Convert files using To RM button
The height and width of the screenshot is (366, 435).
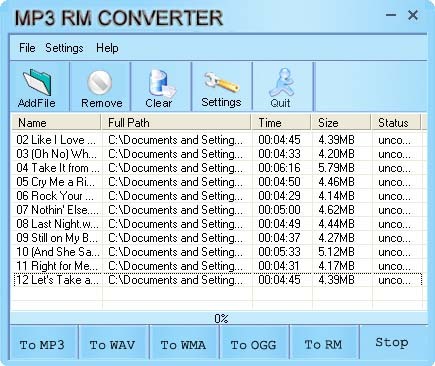coord(324,343)
